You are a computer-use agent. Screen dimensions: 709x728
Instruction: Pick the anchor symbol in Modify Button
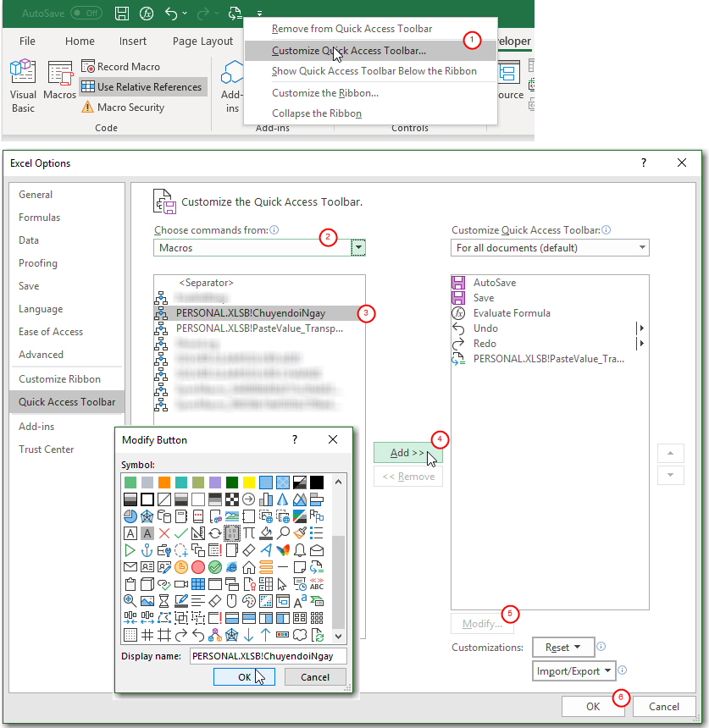pyautogui.click(x=147, y=550)
